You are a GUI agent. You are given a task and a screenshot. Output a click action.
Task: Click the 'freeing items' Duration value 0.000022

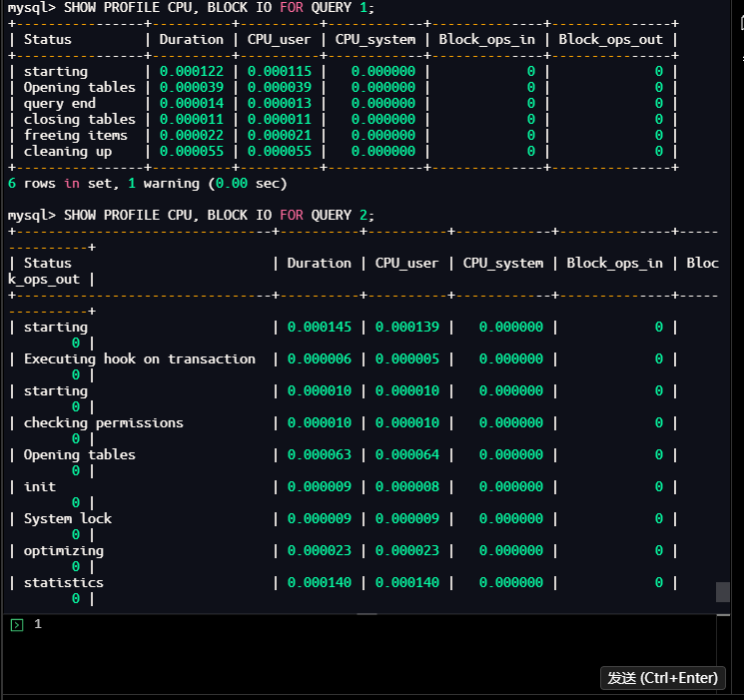pos(191,135)
